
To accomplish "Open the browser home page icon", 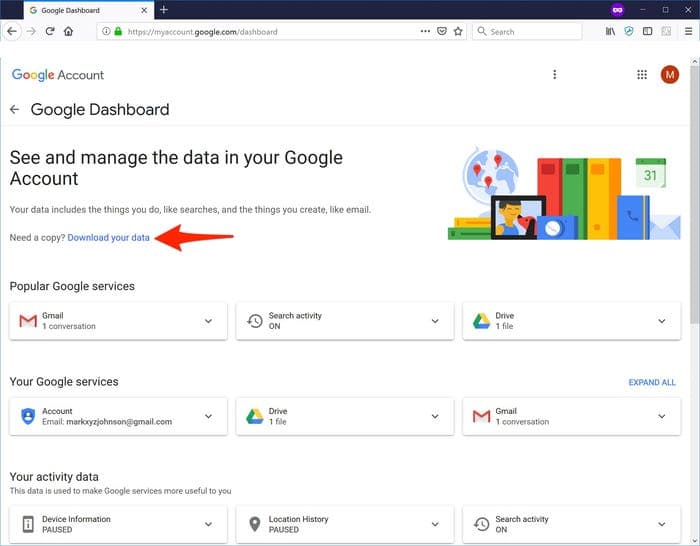I will pos(68,31).
